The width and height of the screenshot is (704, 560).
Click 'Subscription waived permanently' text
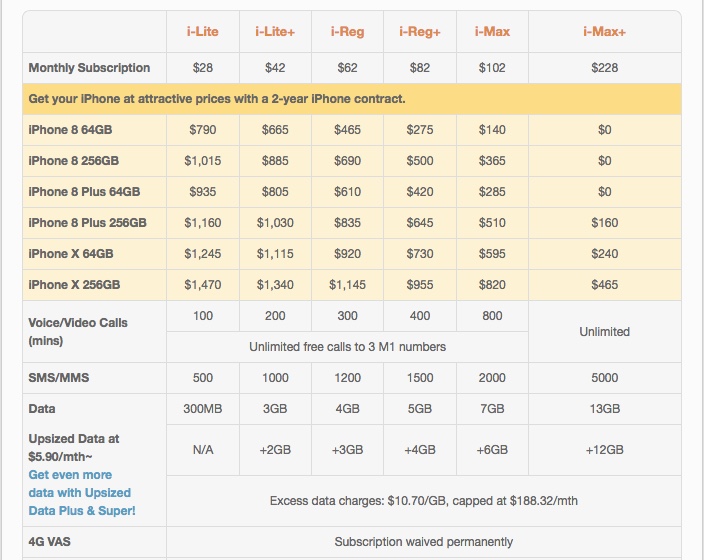(424, 542)
